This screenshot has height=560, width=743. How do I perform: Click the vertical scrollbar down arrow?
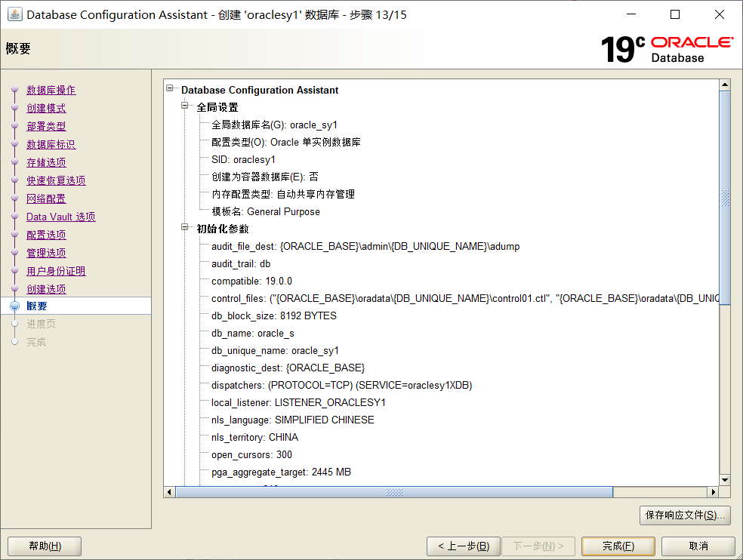[x=725, y=480]
